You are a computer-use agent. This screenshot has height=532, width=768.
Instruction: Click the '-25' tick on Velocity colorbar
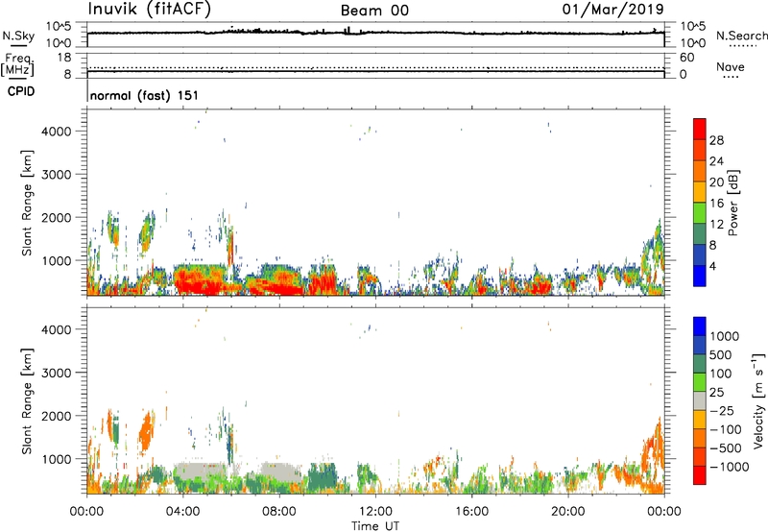click(x=722, y=411)
